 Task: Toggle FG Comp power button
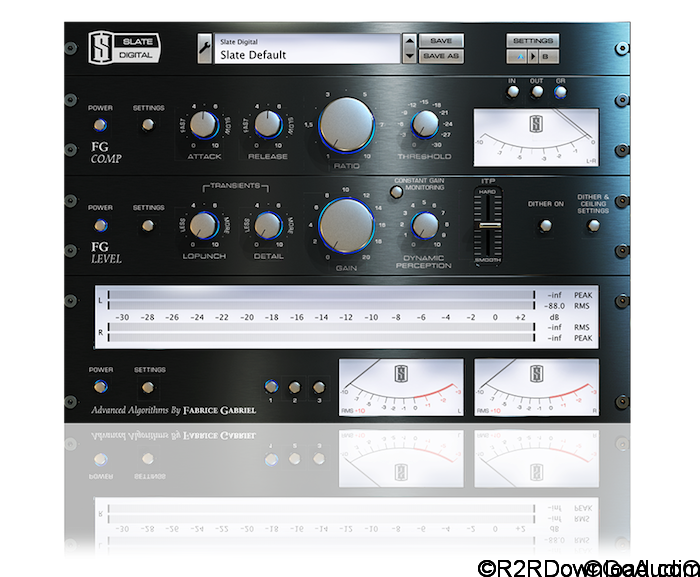coord(100,125)
